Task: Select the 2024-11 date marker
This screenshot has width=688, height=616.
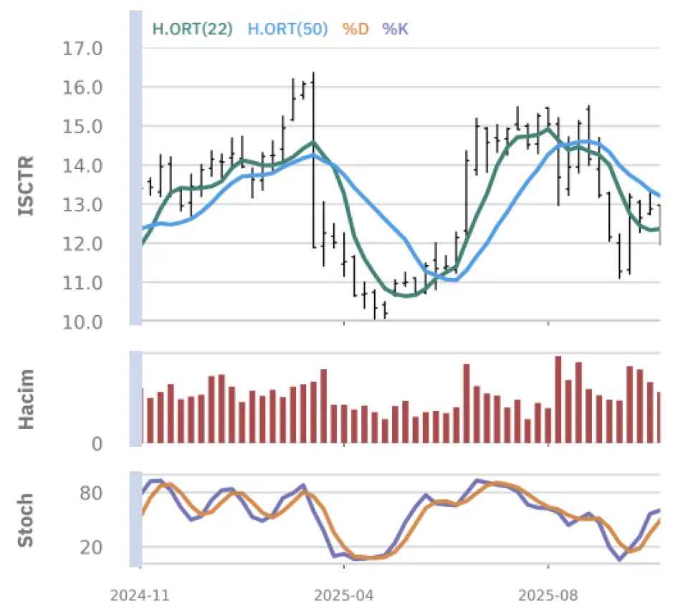Action: (140, 595)
